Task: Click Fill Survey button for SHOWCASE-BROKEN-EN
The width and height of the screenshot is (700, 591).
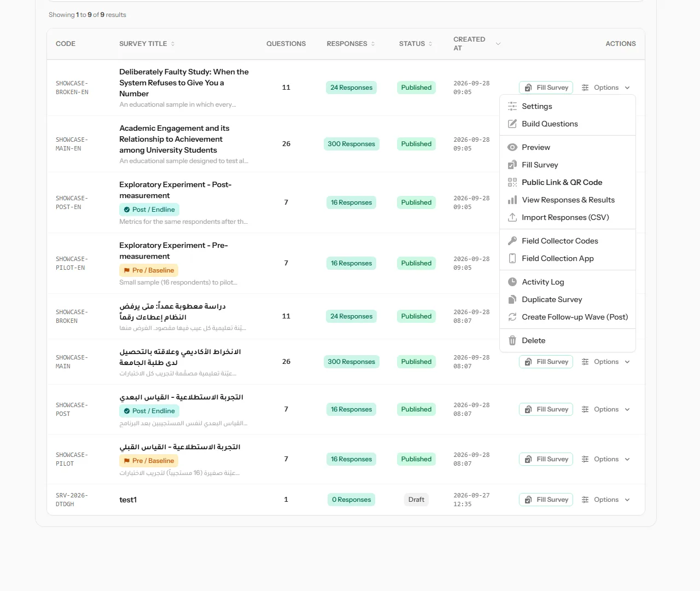Action: [546, 88]
